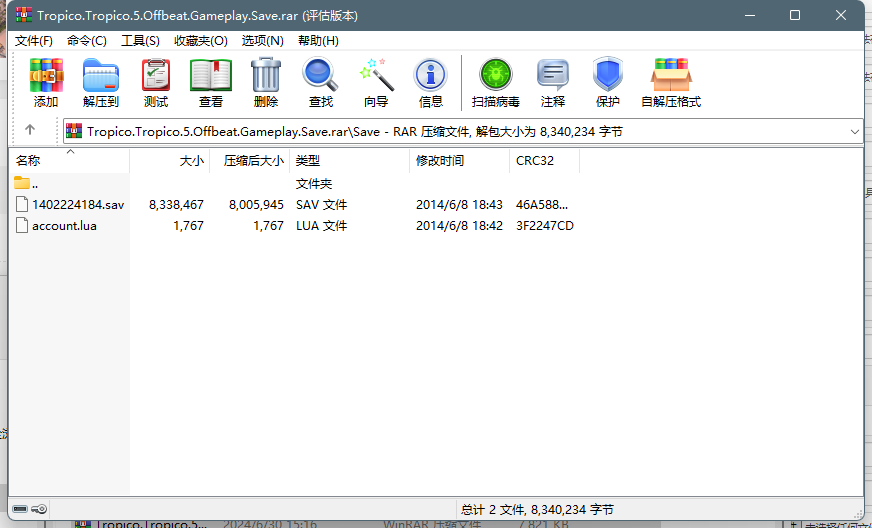The height and width of the screenshot is (528, 872).
Task: Click the 解压到 (Extract To) icon
Action: coord(101,75)
